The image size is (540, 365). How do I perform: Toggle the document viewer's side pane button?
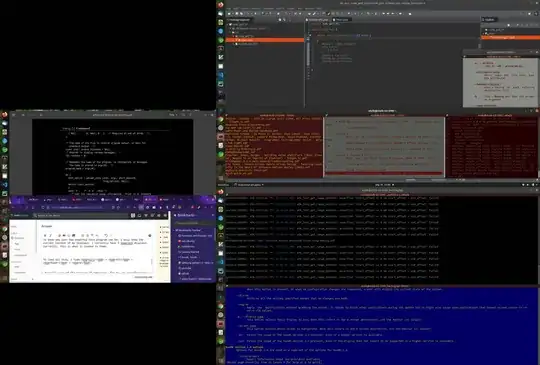coord(14,115)
